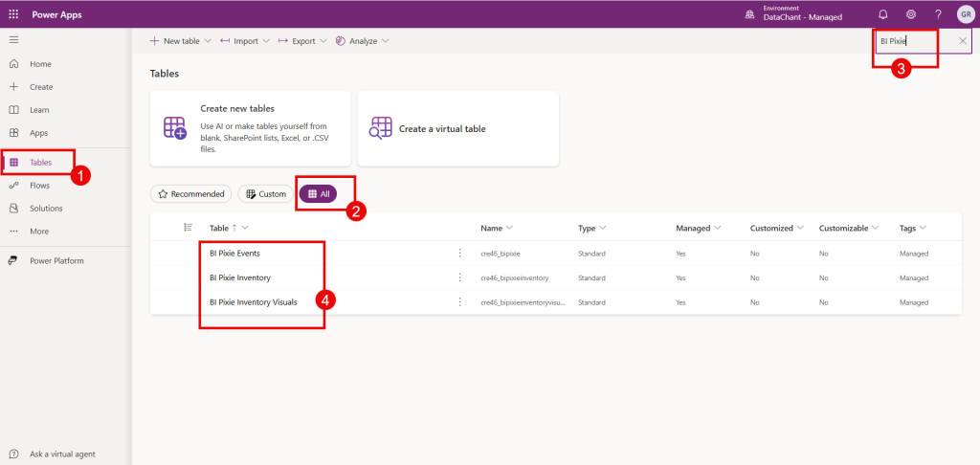Select the Recommended filter pill
Viewport: 980px width, 465px height.
pyautogui.click(x=190, y=194)
